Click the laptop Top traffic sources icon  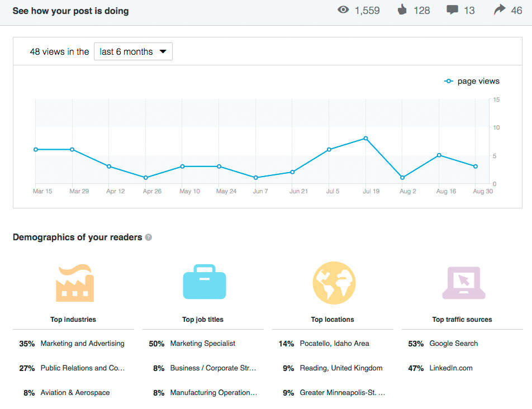[463, 283]
